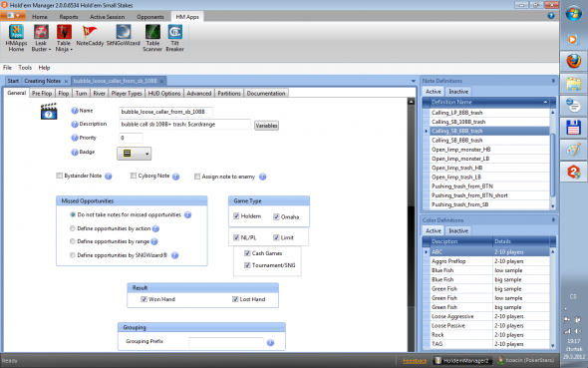
Task: Click help icon next to Badge
Action: (x=75, y=152)
